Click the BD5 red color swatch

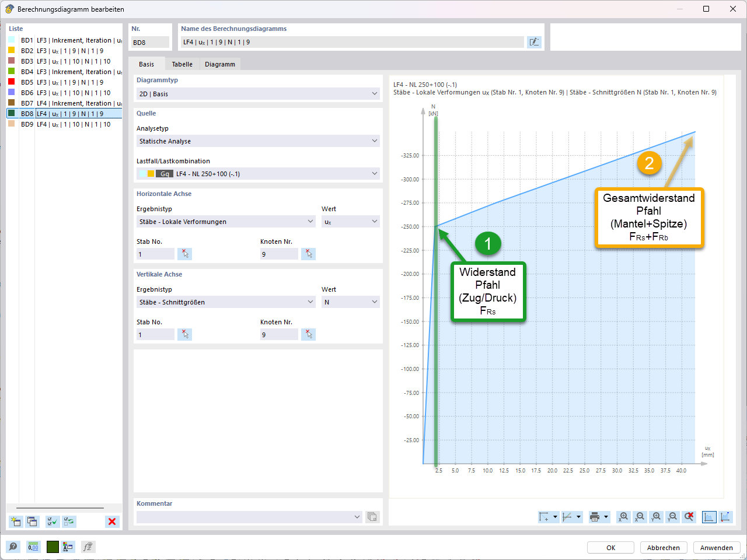tap(11, 82)
